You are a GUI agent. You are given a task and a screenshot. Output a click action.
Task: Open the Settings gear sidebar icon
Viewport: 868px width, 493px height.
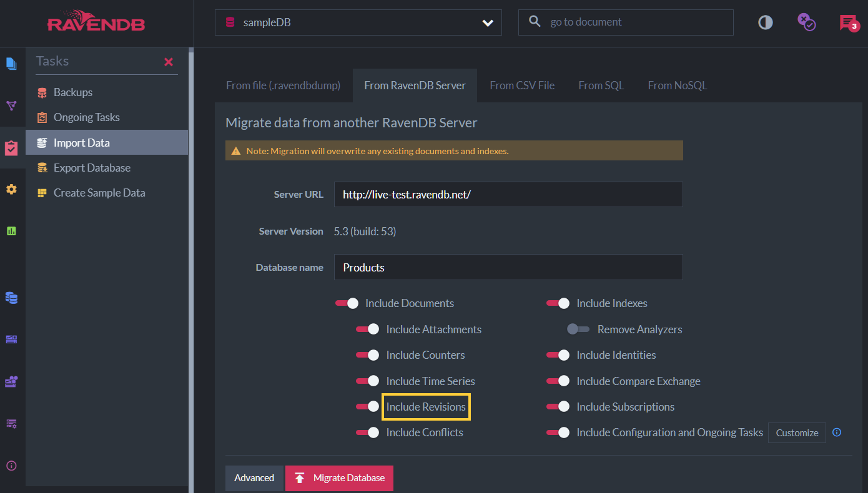[11, 189]
